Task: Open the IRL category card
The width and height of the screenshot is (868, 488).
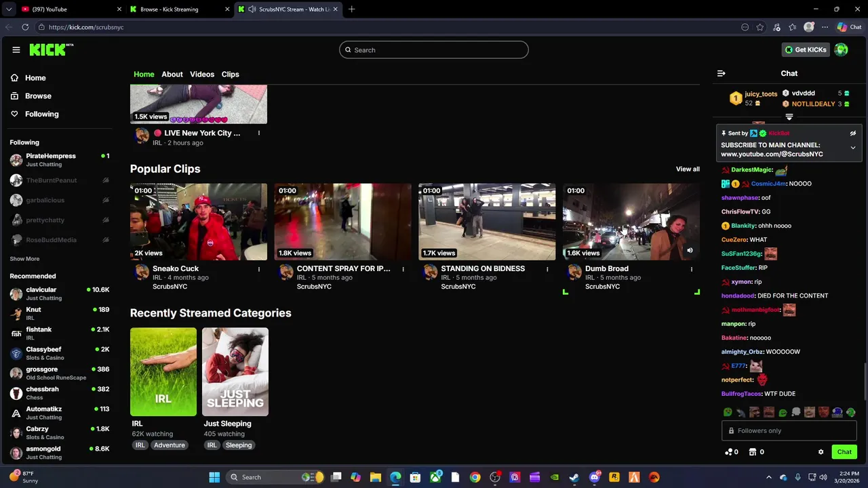Action: (x=163, y=372)
